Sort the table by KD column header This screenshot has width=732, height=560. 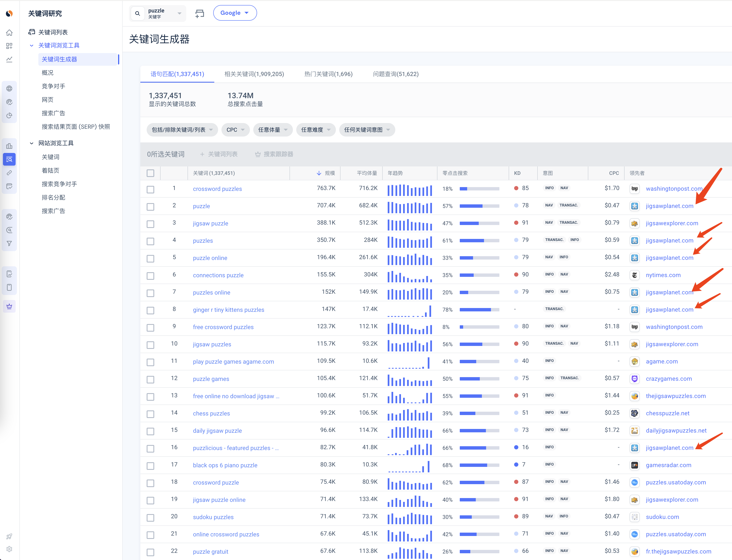(517, 173)
